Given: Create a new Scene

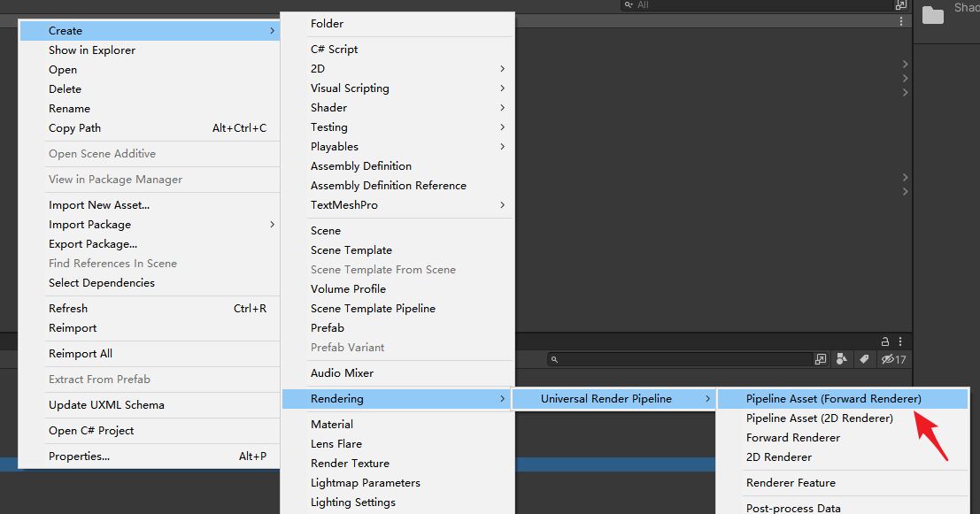Looking at the screenshot, I should (397, 230).
